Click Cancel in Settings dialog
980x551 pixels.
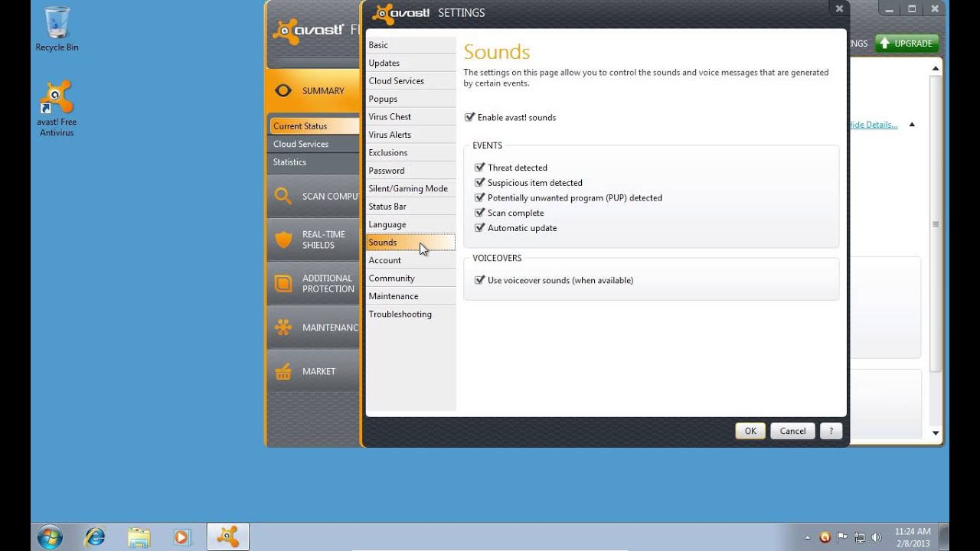coord(792,431)
